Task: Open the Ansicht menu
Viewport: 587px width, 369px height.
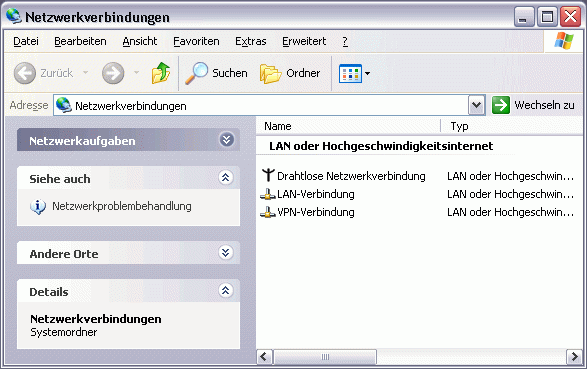Action: tap(140, 41)
